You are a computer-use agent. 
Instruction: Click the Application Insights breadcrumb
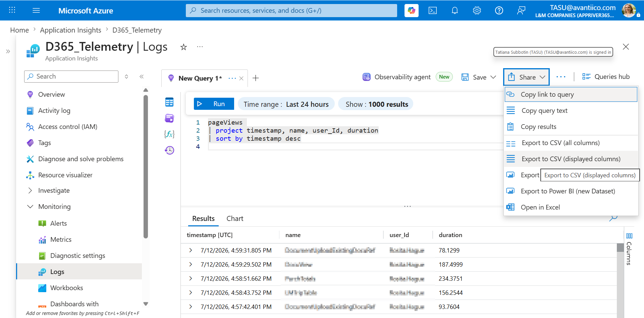[70, 30]
